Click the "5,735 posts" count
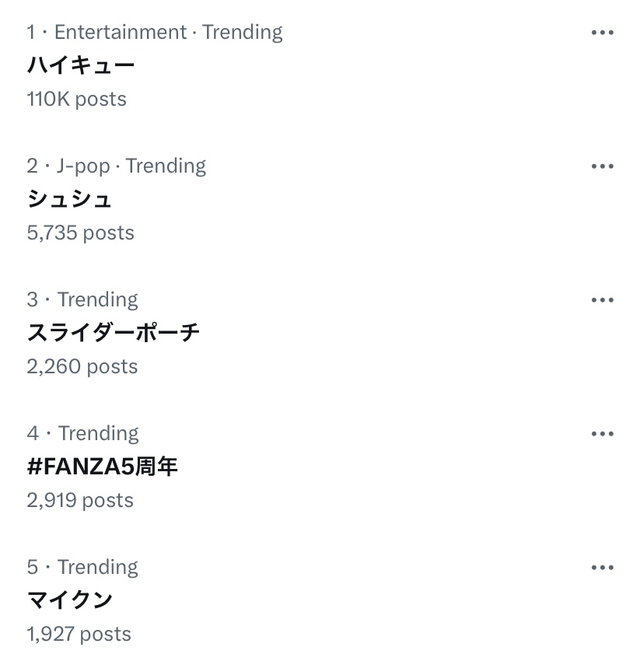 (x=80, y=233)
